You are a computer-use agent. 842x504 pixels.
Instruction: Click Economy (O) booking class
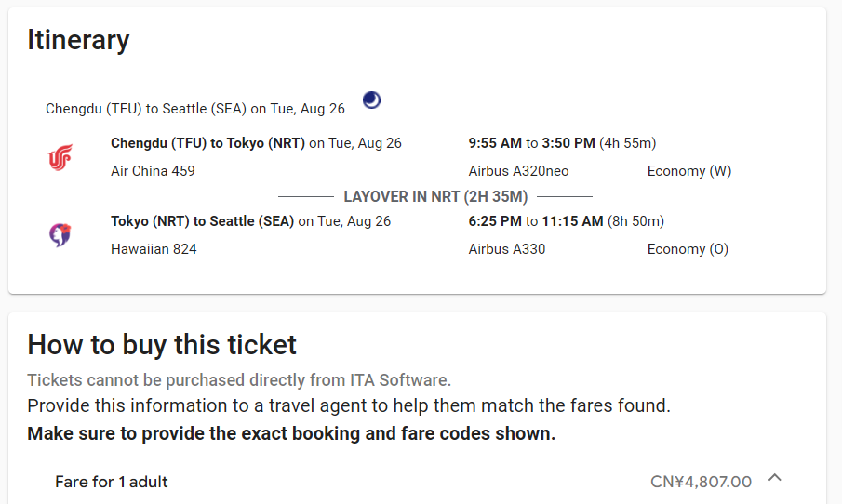point(688,249)
